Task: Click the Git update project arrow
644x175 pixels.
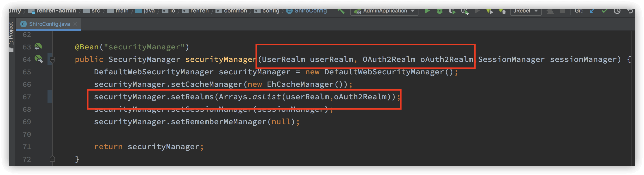Action: click(x=592, y=11)
